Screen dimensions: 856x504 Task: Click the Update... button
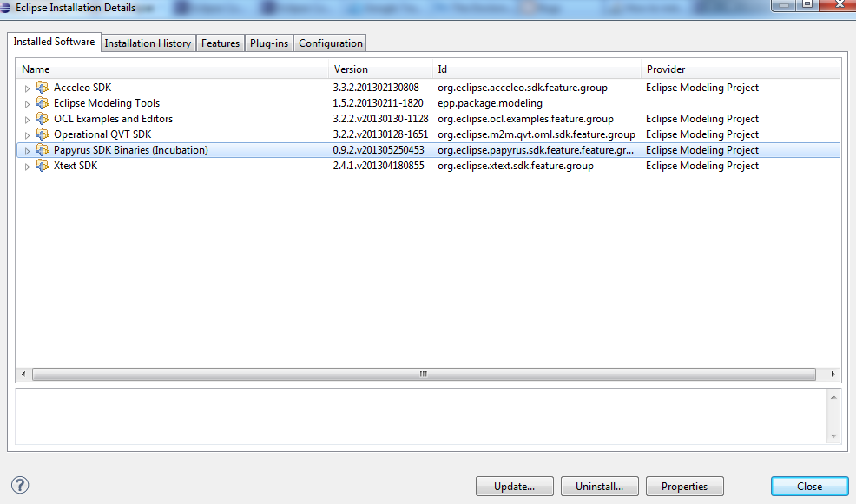point(514,487)
